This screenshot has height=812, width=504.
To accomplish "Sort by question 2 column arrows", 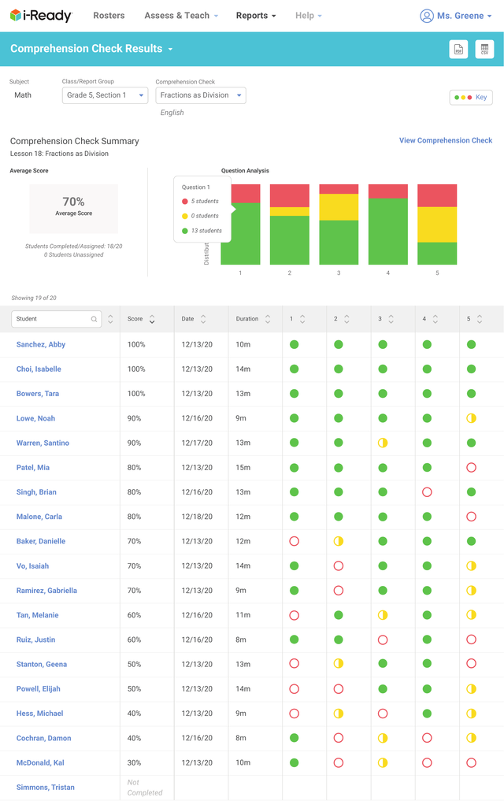I will 346,319.
